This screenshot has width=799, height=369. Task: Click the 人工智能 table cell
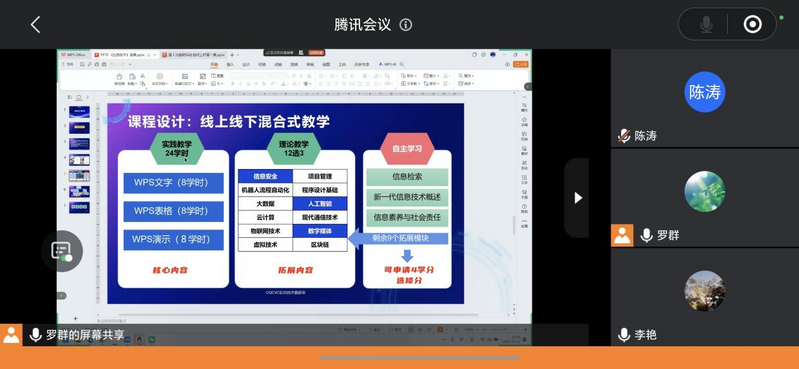[x=320, y=204]
